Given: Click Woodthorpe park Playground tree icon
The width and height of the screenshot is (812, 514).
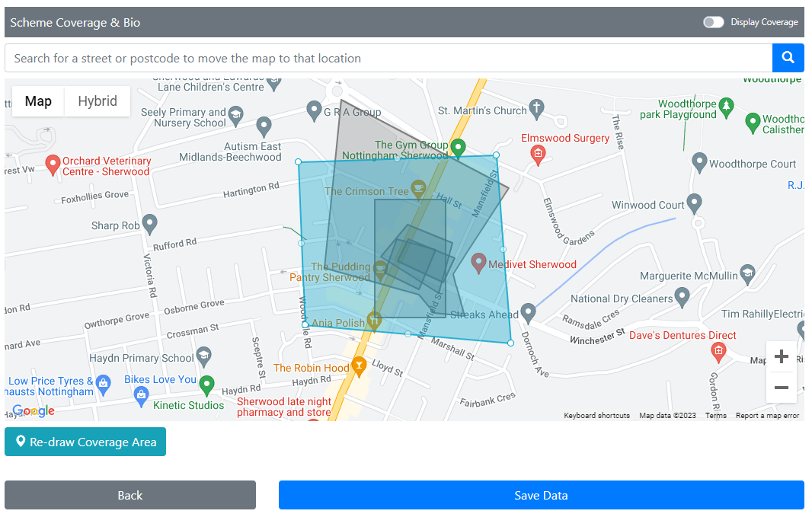Looking at the screenshot, I should click(726, 107).
